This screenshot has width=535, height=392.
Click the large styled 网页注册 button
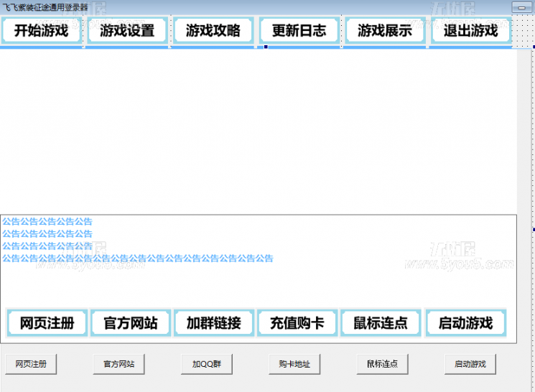(47, 323)
